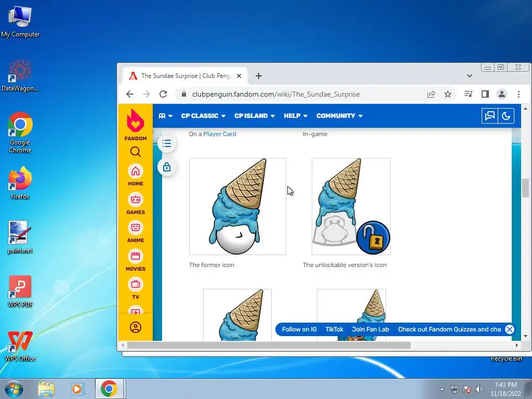Screen dimensions: 532x399
Task: Open the network tray icon
Action: point(454,389)
